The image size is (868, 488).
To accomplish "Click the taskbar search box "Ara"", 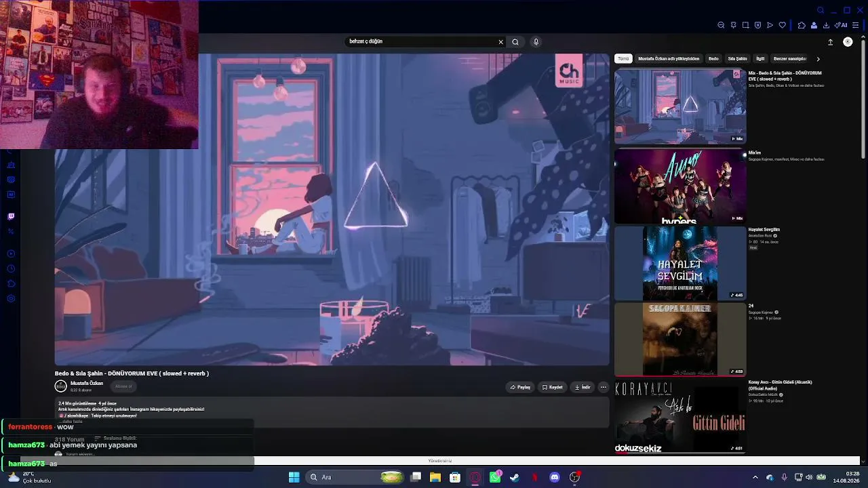I will pos(356,477).
